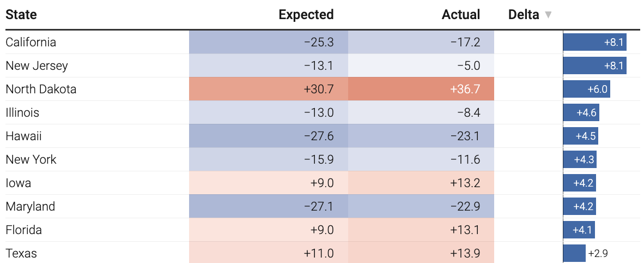Sort table by Expected column header
644x263 pixels.
point(306,15)
